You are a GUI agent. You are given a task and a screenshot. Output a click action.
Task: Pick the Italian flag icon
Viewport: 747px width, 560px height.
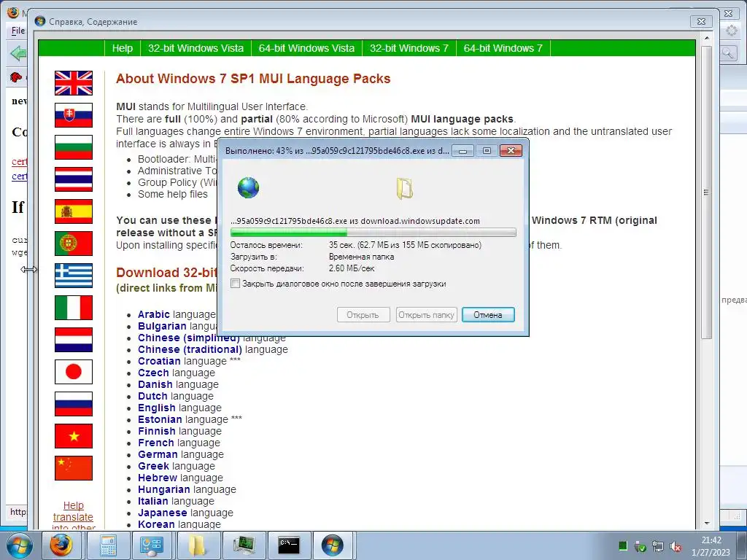tap(74, 308)
